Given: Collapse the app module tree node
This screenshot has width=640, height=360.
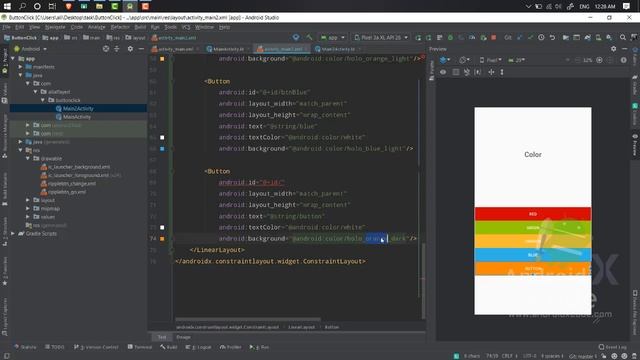Looking at the screenshot, I should click(13, 59).
